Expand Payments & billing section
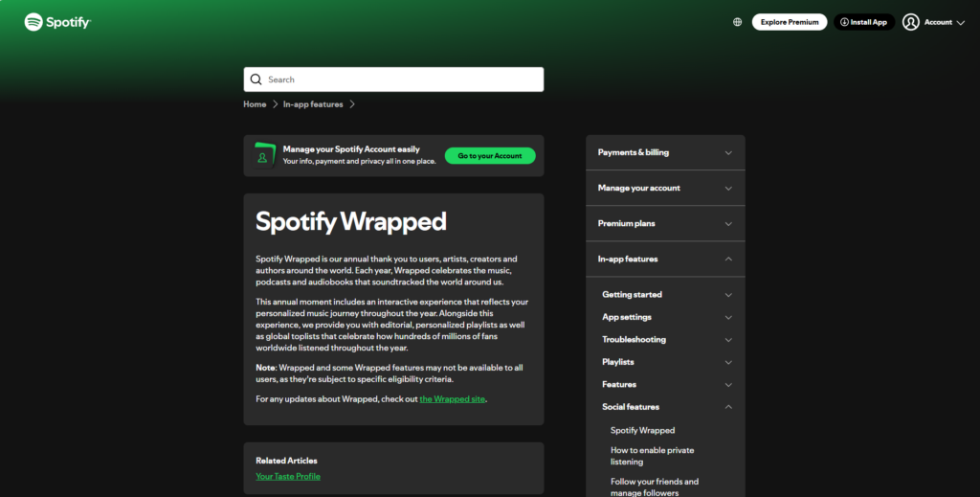Viewport: 980px width, 497px height. pos(666,152)
